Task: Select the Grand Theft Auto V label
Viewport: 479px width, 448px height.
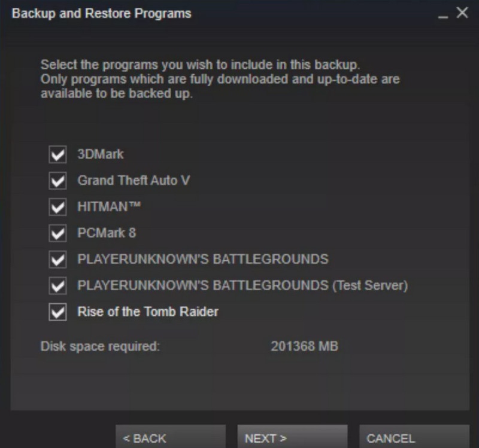Action: click(134, 181)
